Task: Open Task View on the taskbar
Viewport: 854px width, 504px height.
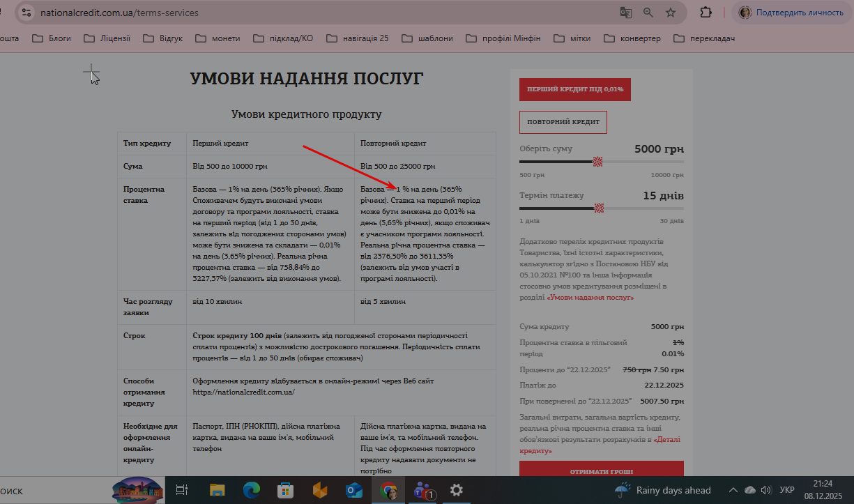Action: [181, 490]
